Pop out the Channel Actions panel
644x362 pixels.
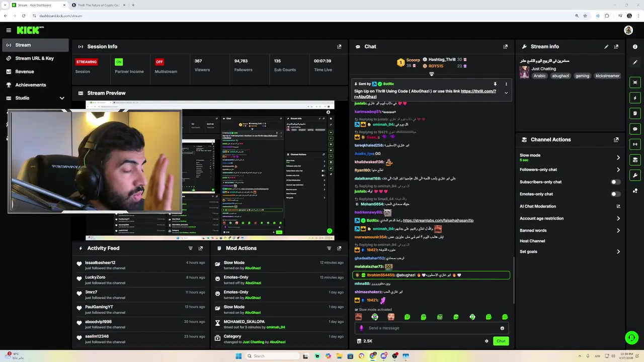616,140
